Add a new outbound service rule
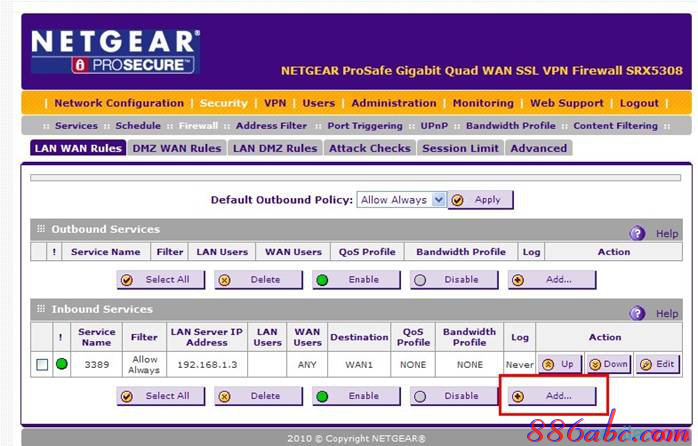This screenshot has width=698, height=446. click(x=552, y=280)
